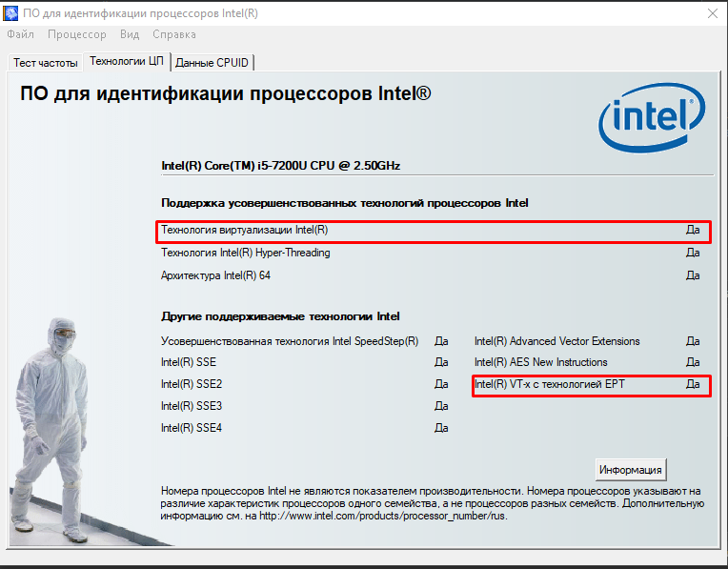Switch to the Тест частоты tab
This screenshot has height=569, width=728.
(x=45, y=63)
